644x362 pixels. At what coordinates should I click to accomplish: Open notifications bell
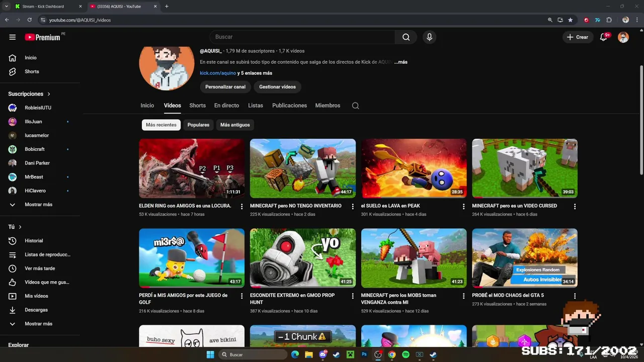coord(604,37)
